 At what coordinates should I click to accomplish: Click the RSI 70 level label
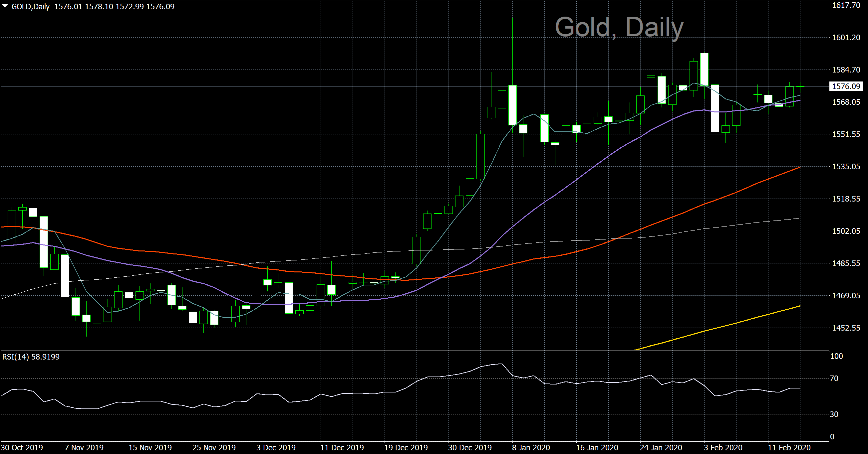(834, 378)
